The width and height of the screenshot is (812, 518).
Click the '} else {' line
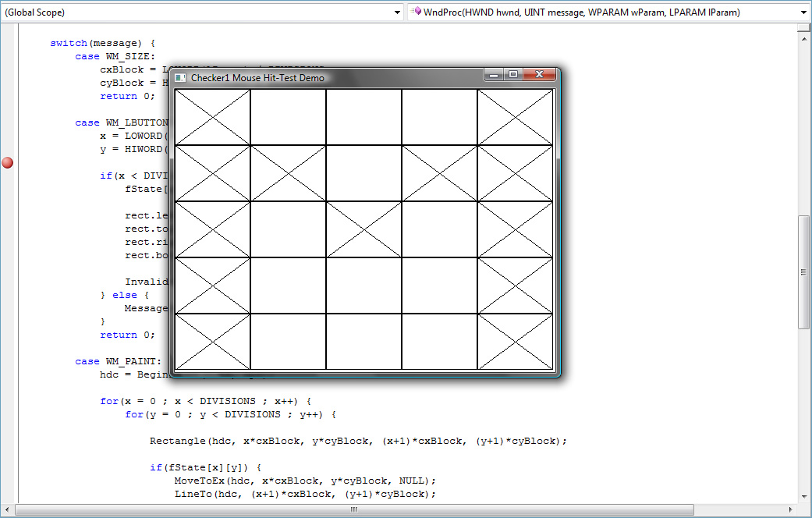(x=125, y=295)
